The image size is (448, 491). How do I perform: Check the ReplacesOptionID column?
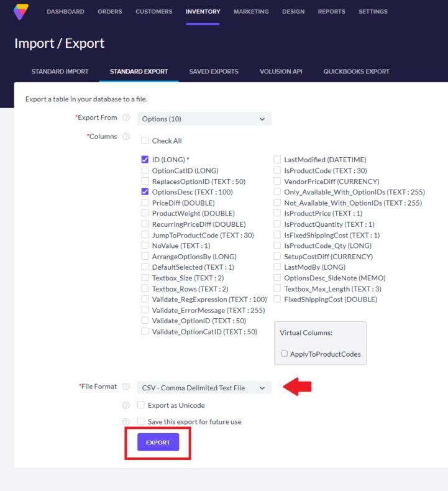tap(145, 181)
